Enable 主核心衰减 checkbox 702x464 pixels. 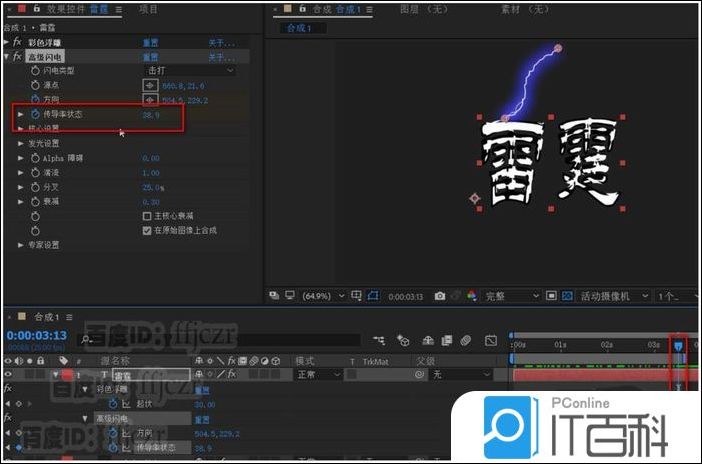(x=147, y=216)
